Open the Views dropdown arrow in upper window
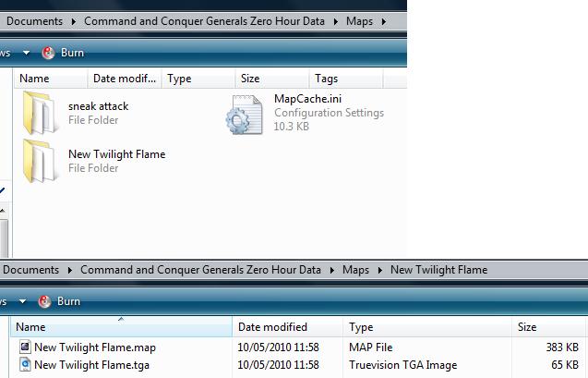Screen dimensions: 588x378 (x=26, y=53)
